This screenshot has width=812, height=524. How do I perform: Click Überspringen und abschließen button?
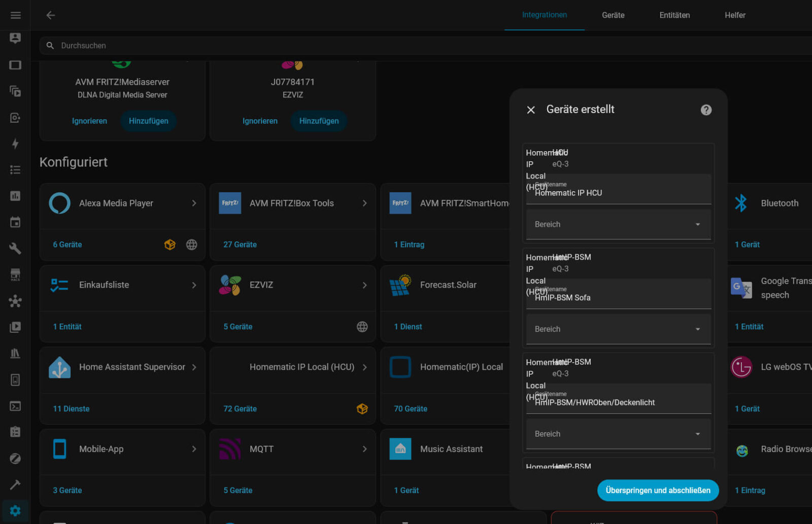658,491
